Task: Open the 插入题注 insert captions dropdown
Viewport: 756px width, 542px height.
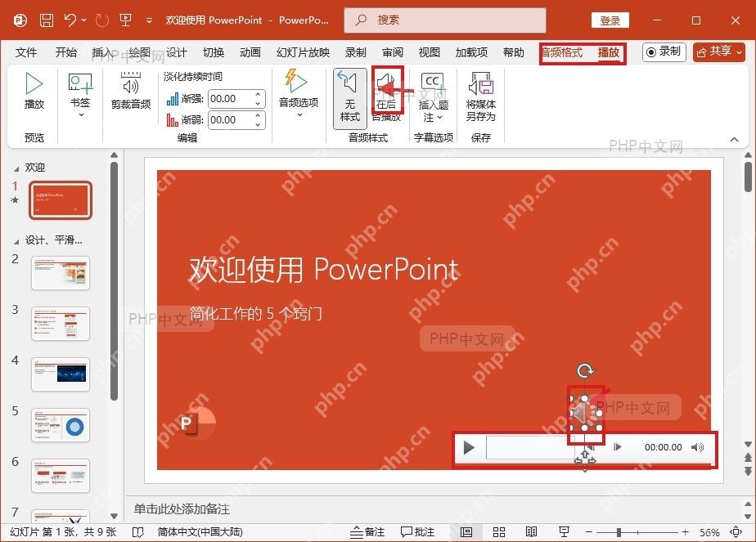Action: click(433, 96)
